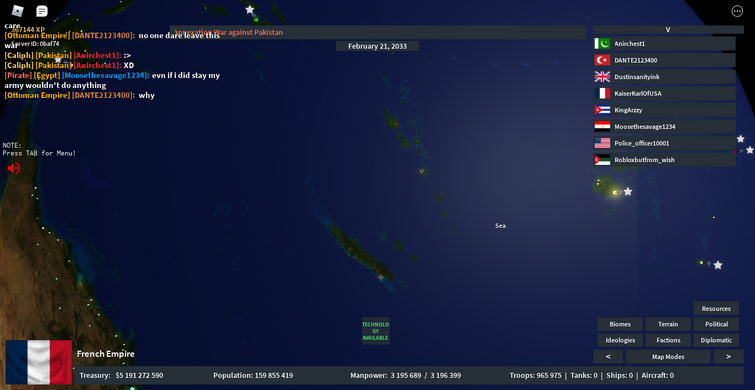Switch to the Political map mode
Viewport: 755px width, 390px height.
pyautogui.click(x=716, y=324)
